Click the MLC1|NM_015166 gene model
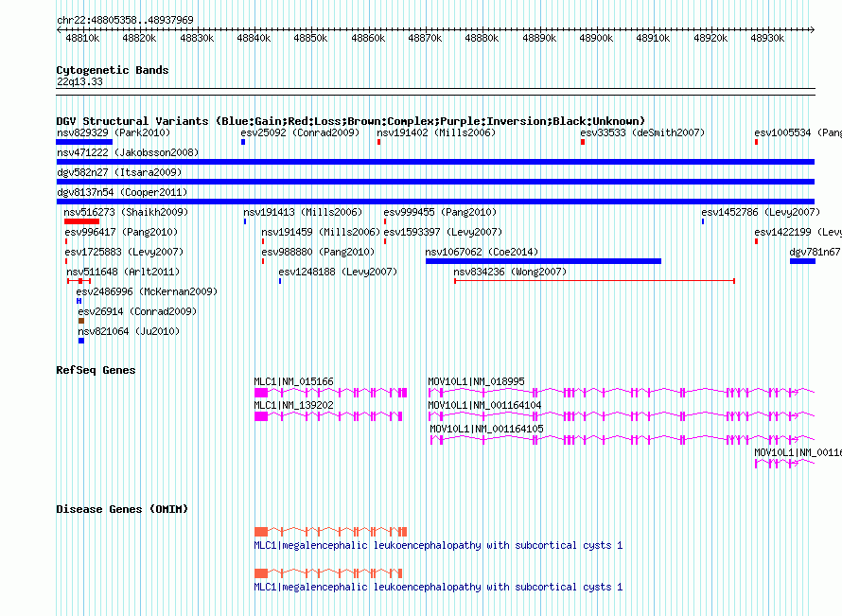The height and width of the screenshot is (616, 842). [330, 392]
